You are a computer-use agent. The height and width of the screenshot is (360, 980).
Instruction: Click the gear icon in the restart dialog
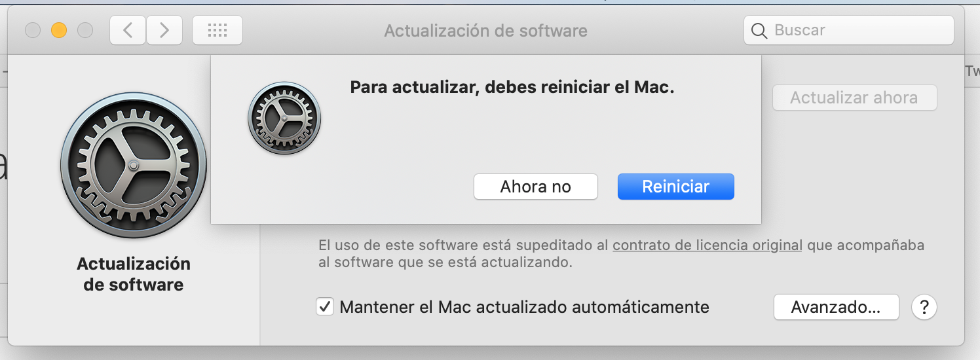pyautogui.click(x=284, y=118)
